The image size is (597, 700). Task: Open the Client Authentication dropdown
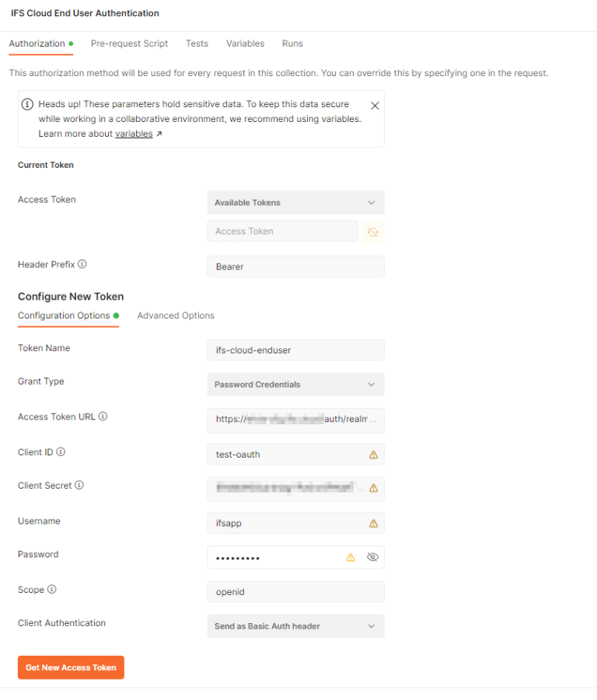tap(295, 625)
